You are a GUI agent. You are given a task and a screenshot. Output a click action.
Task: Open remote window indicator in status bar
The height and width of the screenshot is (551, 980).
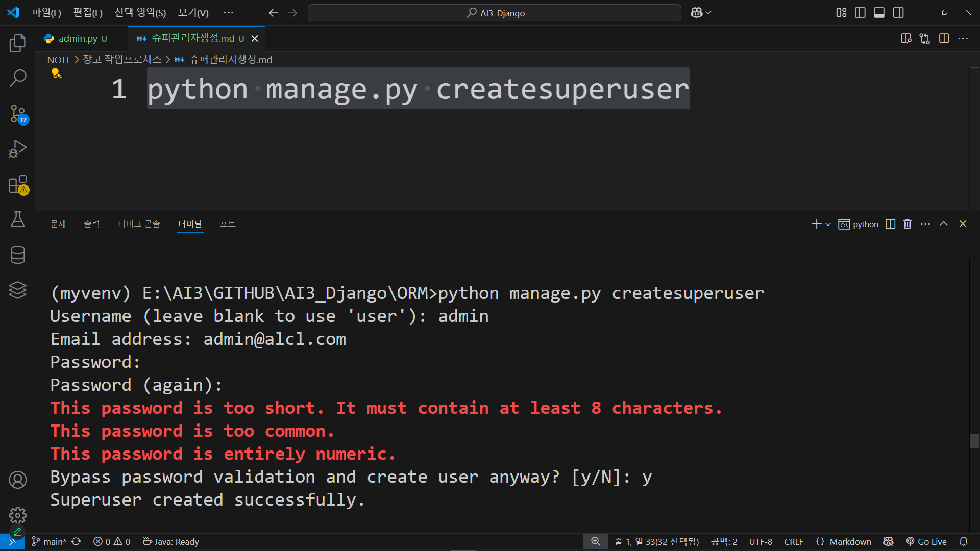pos(12,542)
